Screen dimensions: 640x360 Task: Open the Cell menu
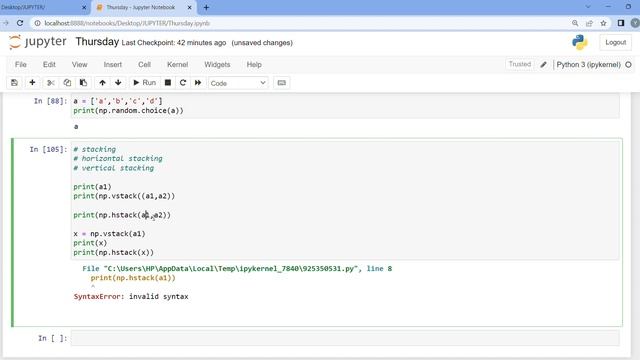tap(144, 64)
